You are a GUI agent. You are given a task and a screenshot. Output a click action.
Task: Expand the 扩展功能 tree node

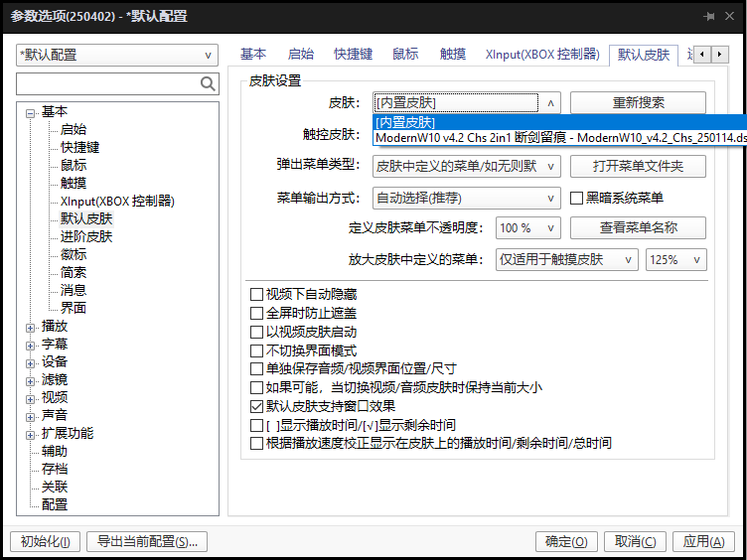tap(31, 434)
